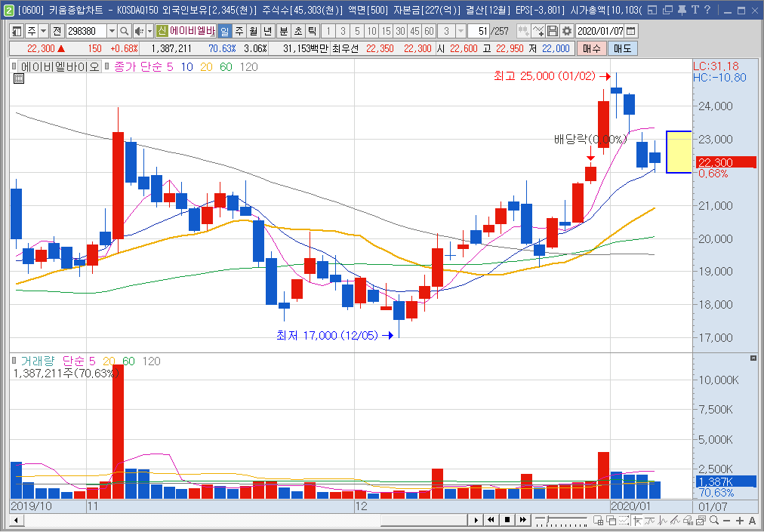764x532 pixels.
Task: Select the 15 interval button
Action: pos(386,32)
